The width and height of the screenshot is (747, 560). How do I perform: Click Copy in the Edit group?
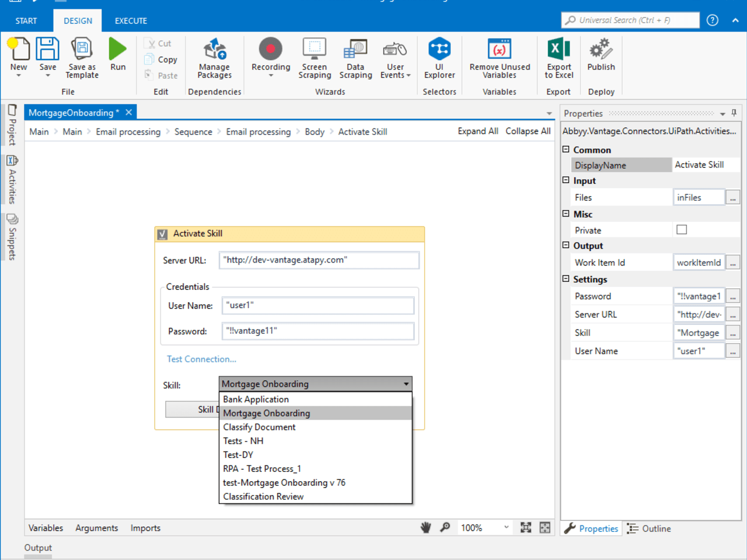point(161,60)
